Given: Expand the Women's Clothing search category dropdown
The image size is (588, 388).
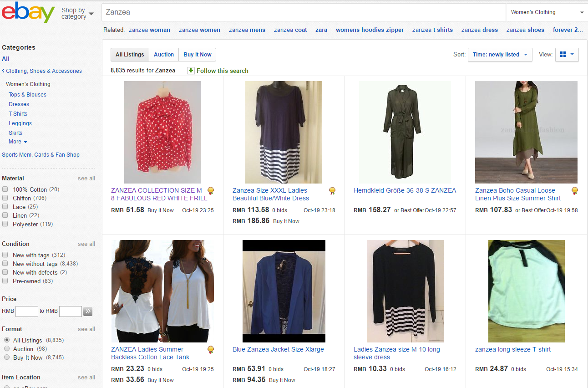Looking at the screenshot, I should pyautogui.click(x=547, y=12).
